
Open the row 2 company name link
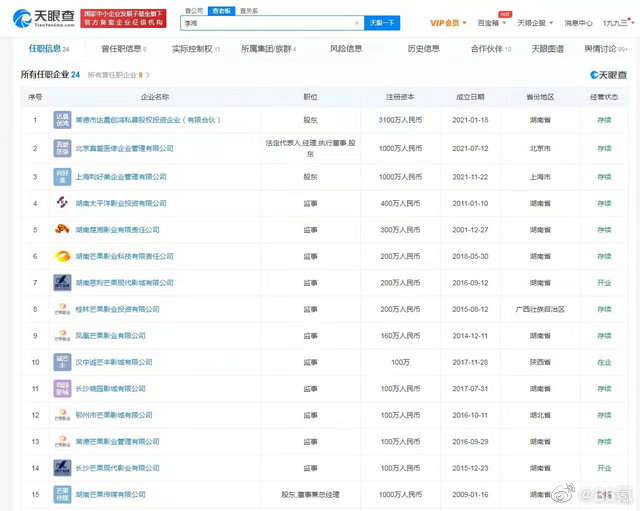coord(124,148)
